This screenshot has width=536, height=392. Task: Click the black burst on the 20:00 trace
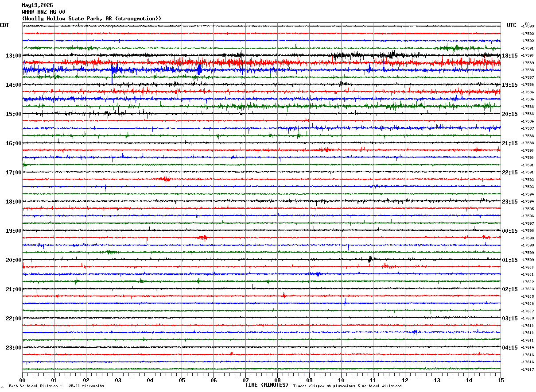(x=371, y=260)
